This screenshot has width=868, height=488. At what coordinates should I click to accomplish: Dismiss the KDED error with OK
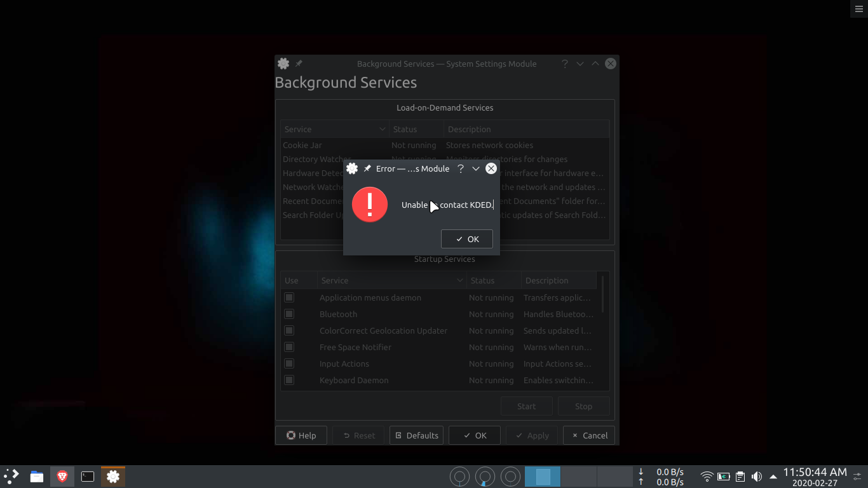coord(467,239)
